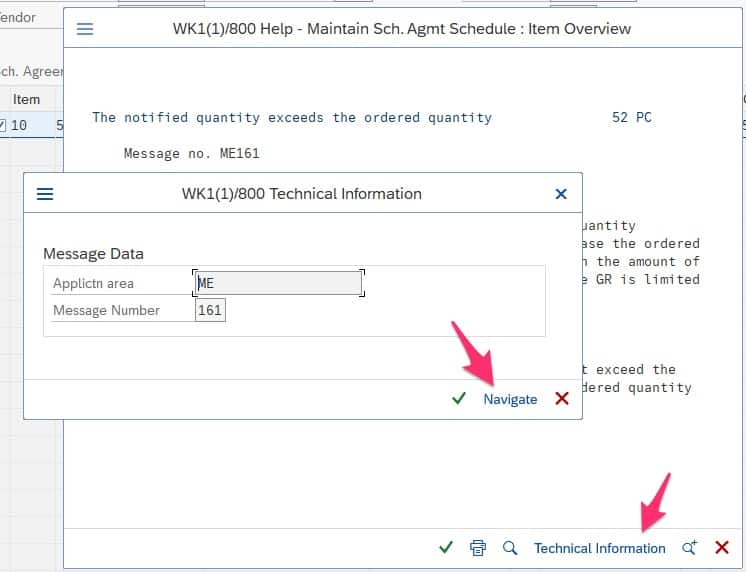Click the Find magnifier icon in Help footer
746x572 pixels.
510,548
